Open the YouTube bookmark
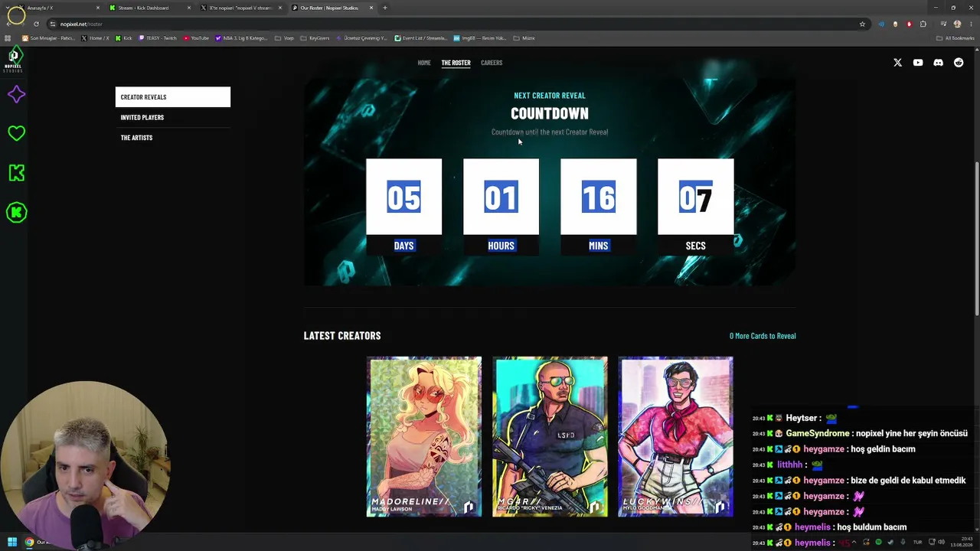The height and width of the screenshot is (551, 980). [x=197, y=38]
